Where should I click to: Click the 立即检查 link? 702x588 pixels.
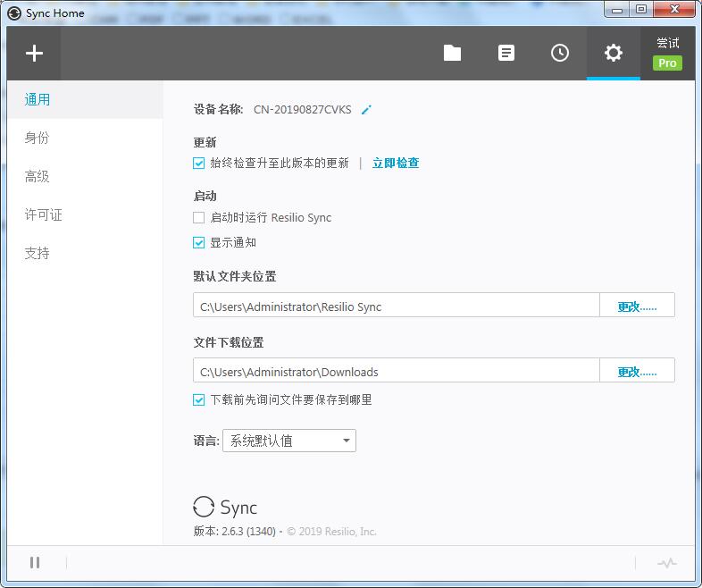(396, 163)
